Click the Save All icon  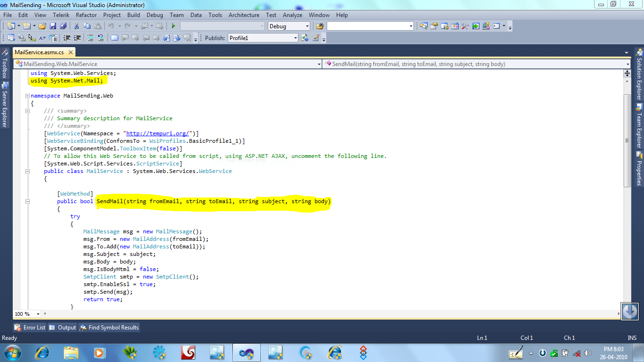point(63,26)
